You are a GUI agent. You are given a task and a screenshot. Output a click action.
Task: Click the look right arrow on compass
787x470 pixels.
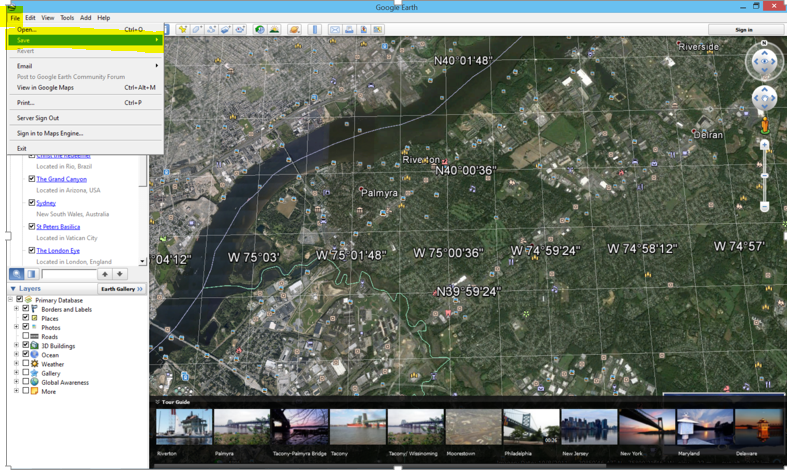click(774, 62)
